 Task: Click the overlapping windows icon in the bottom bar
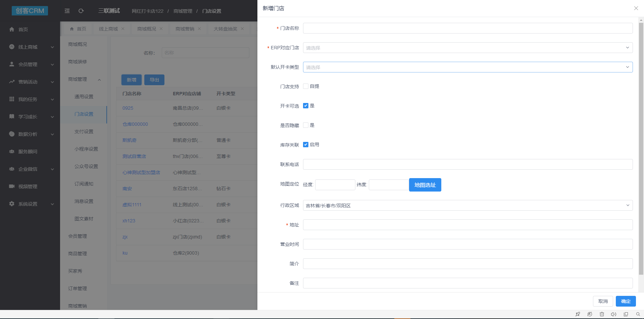tap(626, 314)
